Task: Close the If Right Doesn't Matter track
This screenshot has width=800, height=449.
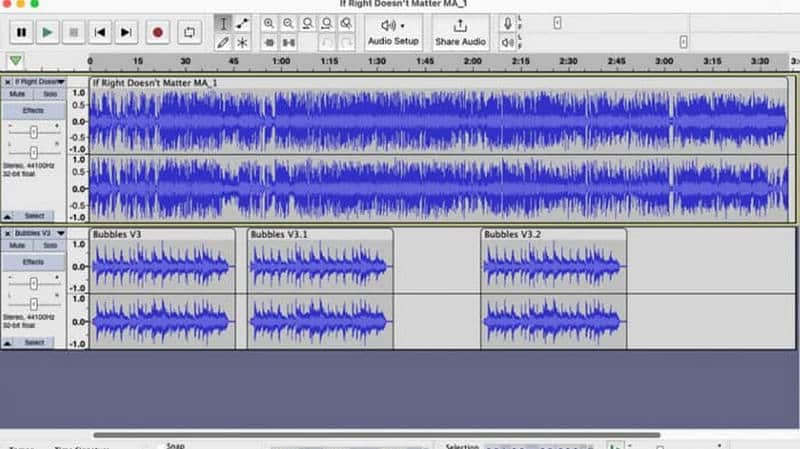Action: tap(7, 82)
